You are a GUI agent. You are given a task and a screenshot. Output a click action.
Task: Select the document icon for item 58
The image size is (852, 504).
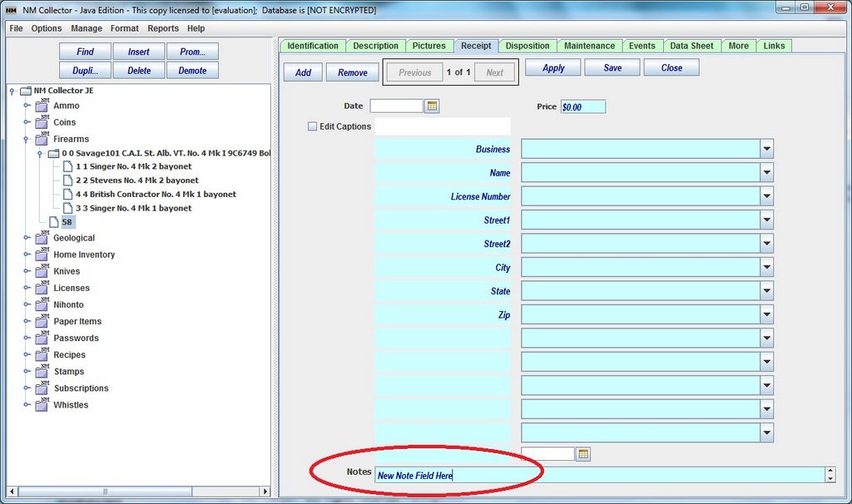pos(54,222)
